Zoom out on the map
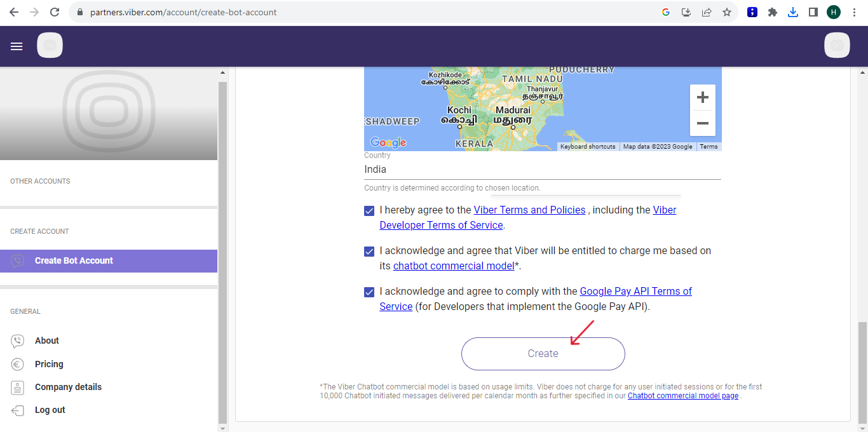868x432 pixels. pyautogui.click(x=702, y=123)
